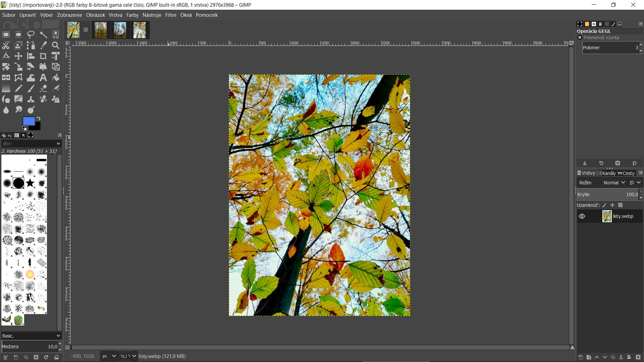
Task: Select the Move tool
Action: coord(18,56)
